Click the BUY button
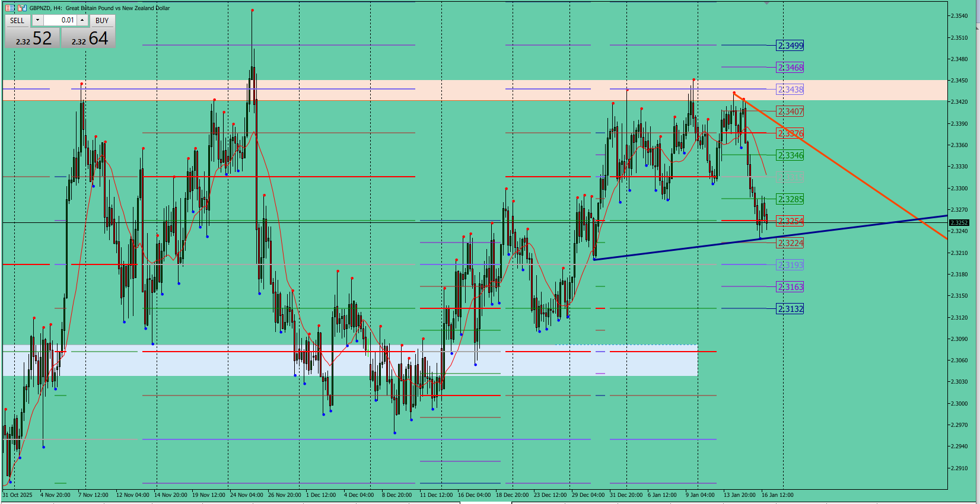The width and height of the screenshot is (980, 504). click(x=102, y=20)
